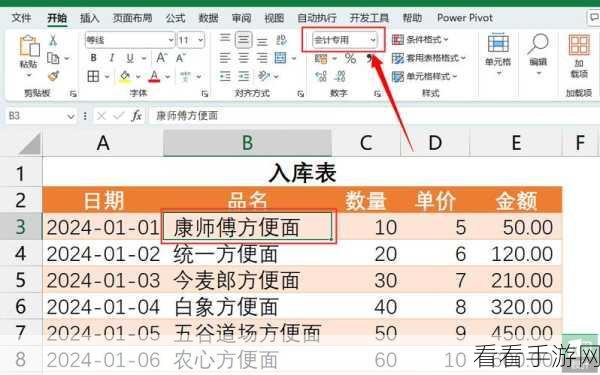Click the scissors cut icon
The width and height of the screenshot is (600, 375).
53,39
